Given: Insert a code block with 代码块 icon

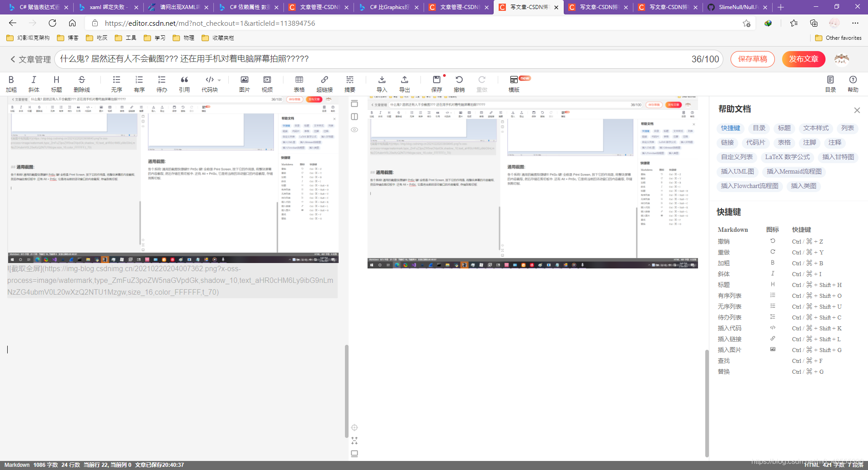Looking at the screenshot, I should 210,84.
